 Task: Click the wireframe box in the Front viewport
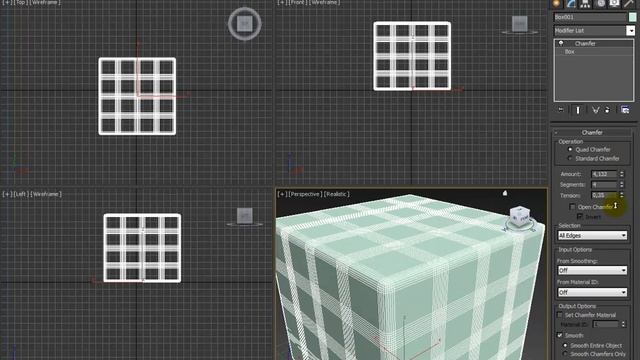[x=412, y=56]
